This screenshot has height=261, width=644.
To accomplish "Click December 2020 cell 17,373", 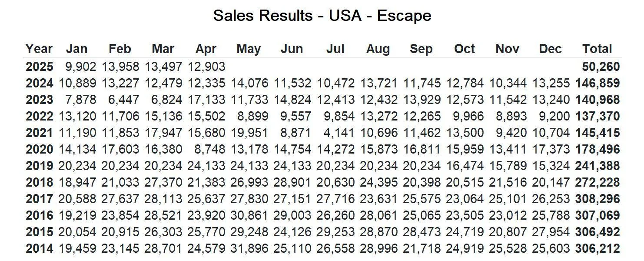I will click(551, 149).
